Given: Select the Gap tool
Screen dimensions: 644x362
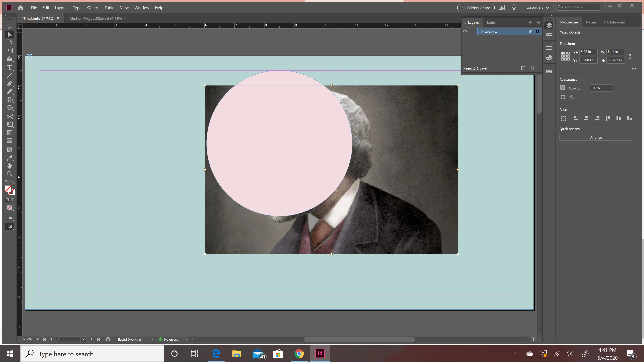Looking at the screenshot, I should click(10, 50).
